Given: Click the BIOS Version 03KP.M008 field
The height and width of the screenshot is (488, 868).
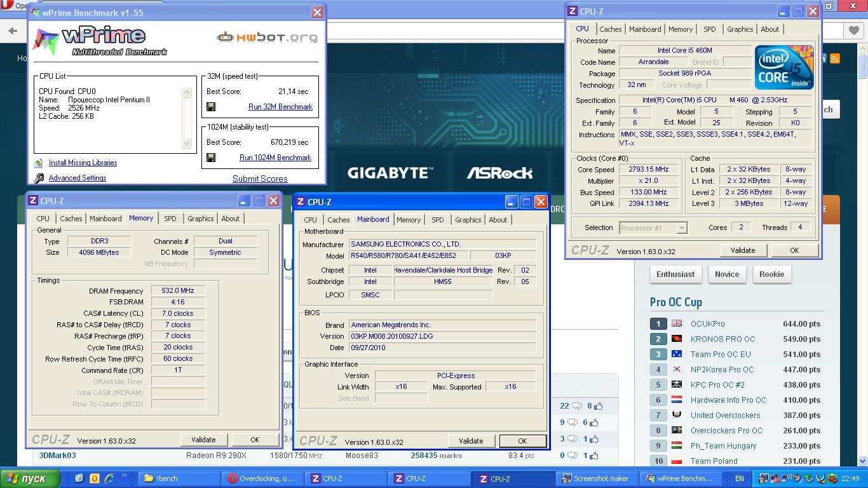Looking at the screenshot, I should click(x=442, y=336).
